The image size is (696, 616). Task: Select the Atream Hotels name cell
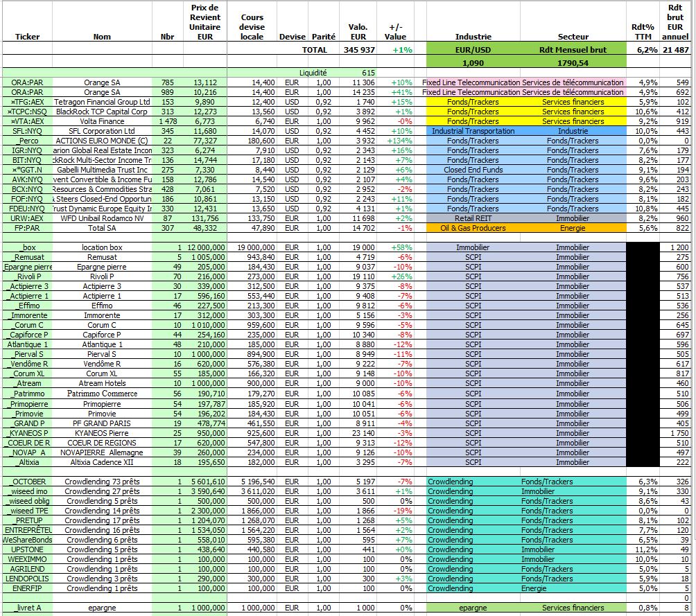pos(102,383)
